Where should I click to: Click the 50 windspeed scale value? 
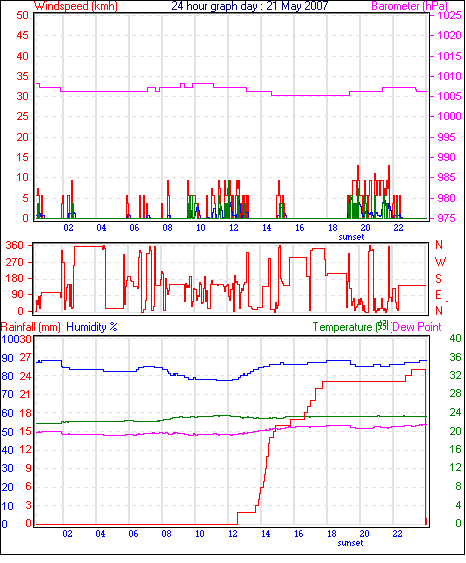(x=23, y=15)
